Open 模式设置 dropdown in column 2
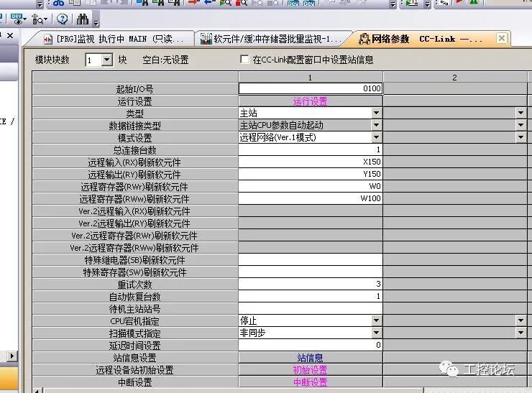532x393 pixels. 520,137
